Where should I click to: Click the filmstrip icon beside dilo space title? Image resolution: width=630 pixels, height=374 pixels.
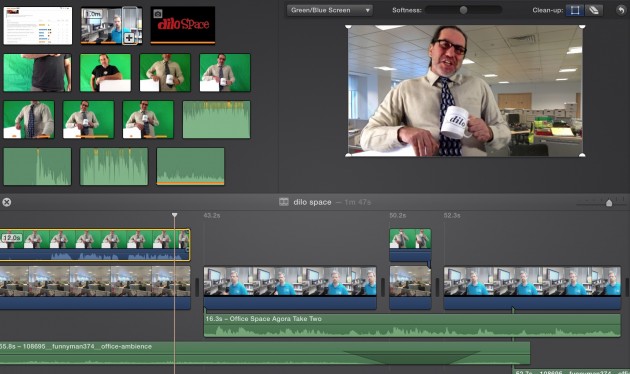pos(284,202)
